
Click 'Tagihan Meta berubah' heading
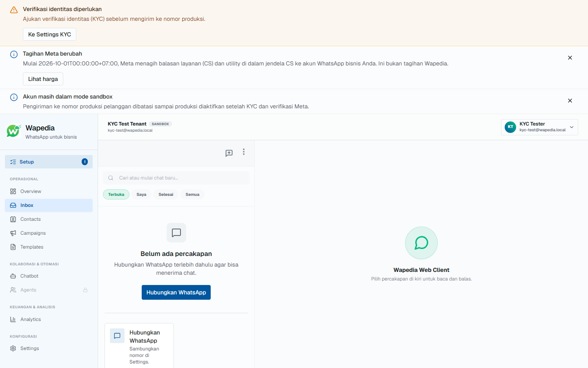[x=52, y=54]
